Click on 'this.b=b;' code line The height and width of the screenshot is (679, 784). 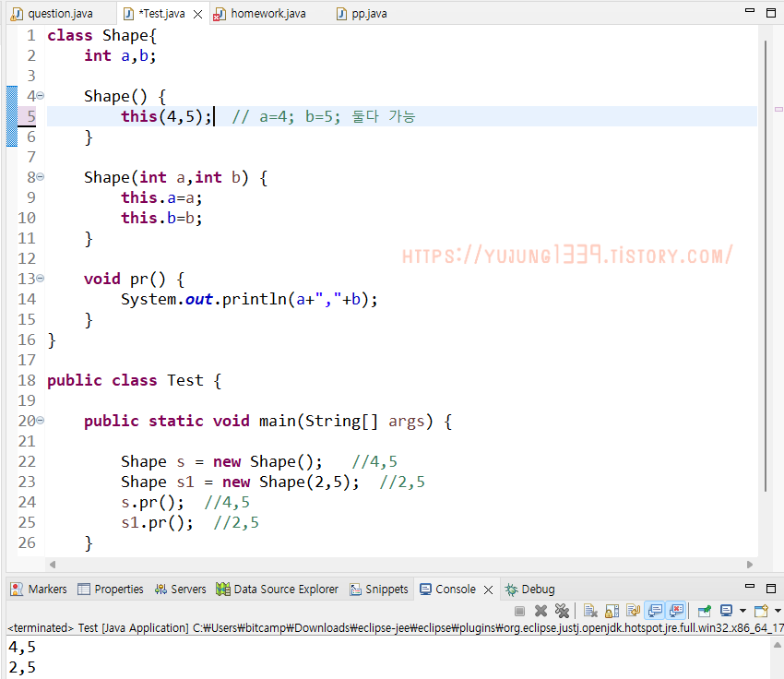pos(161,218)
